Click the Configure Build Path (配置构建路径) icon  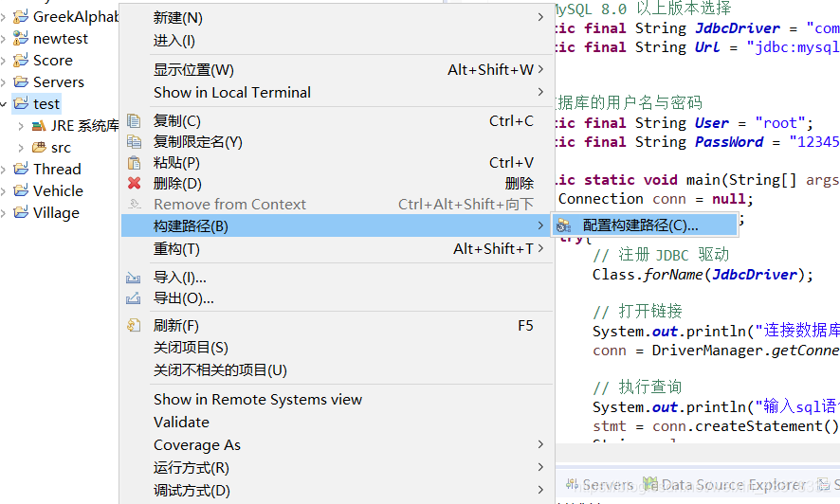click(563, 225)
